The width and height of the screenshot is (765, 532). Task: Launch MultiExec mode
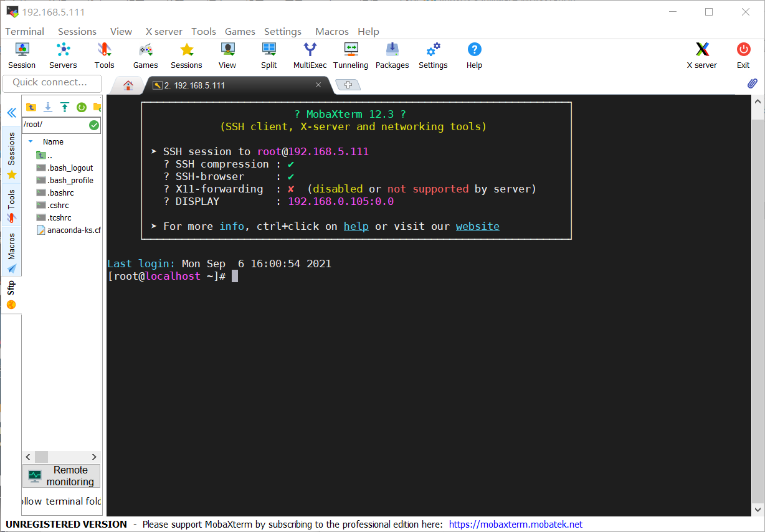click(310, 55)
